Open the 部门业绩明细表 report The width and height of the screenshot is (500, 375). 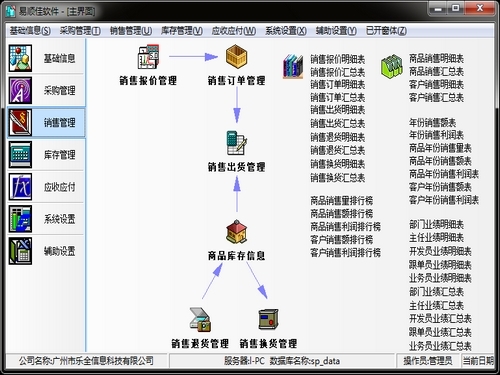(436, 225)
